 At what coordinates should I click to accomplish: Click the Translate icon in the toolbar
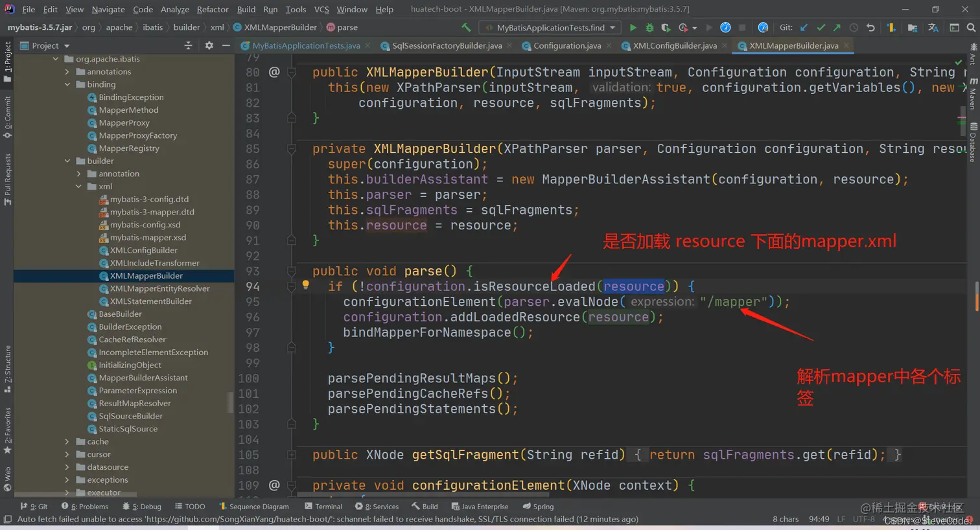(x=933, y=27)
